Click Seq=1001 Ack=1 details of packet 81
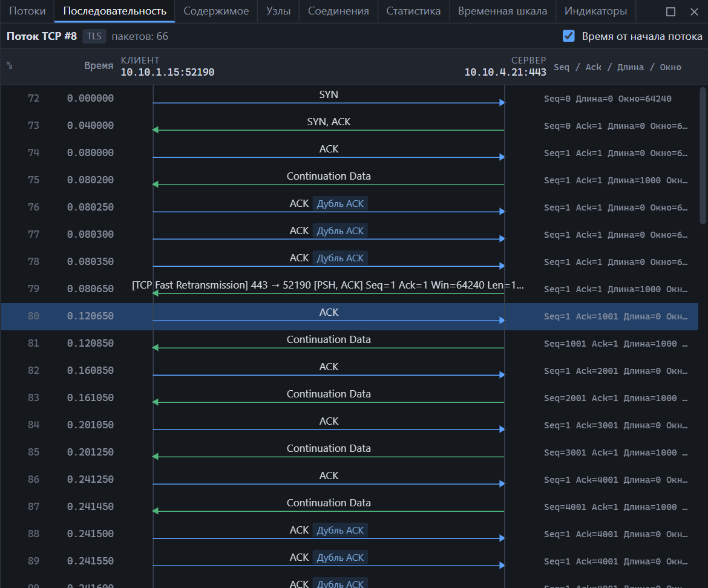This screenshot has height=588, width=708. click(x=616, y=344)
